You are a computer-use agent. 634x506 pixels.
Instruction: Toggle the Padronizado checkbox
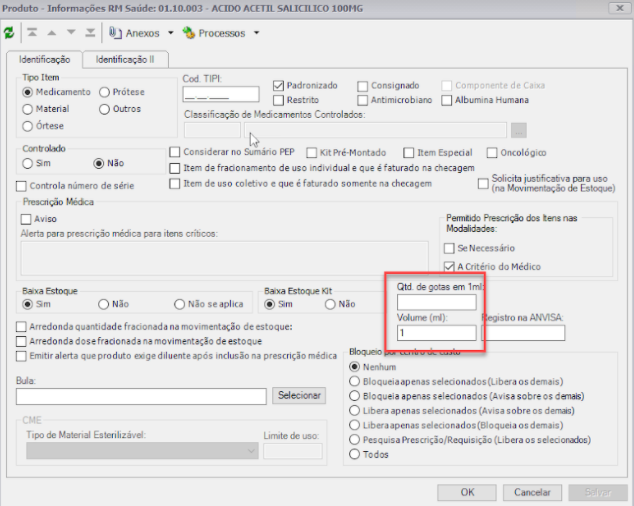tap(278, 86)
